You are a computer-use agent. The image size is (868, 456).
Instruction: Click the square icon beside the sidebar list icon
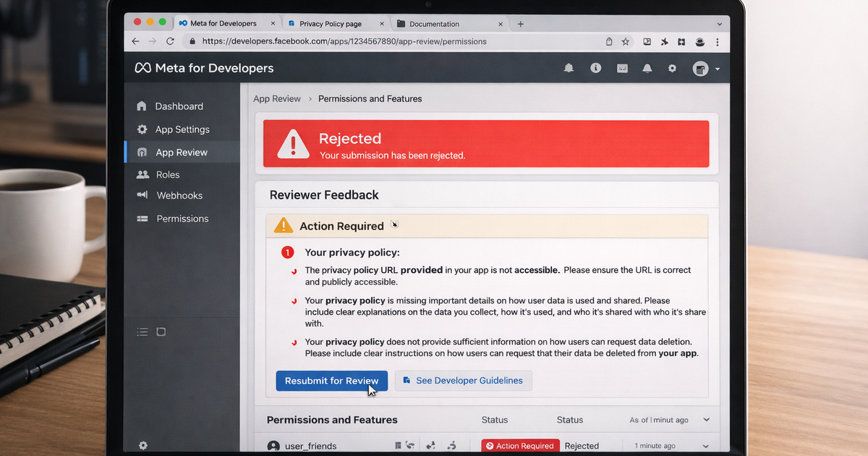[x=161, y=332]
